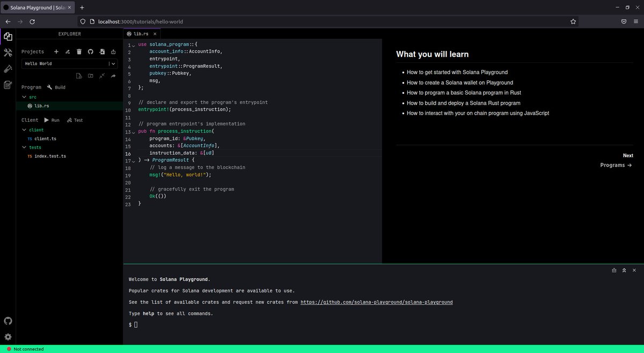Fold the function body at line 17

pyautogui.click(x=133, y=160)
